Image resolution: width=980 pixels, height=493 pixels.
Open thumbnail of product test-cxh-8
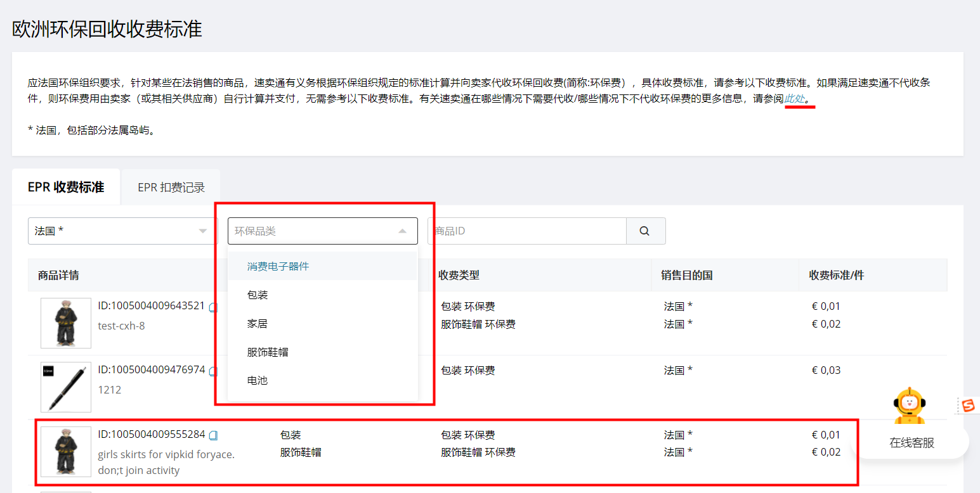click(x=66, y=323)
